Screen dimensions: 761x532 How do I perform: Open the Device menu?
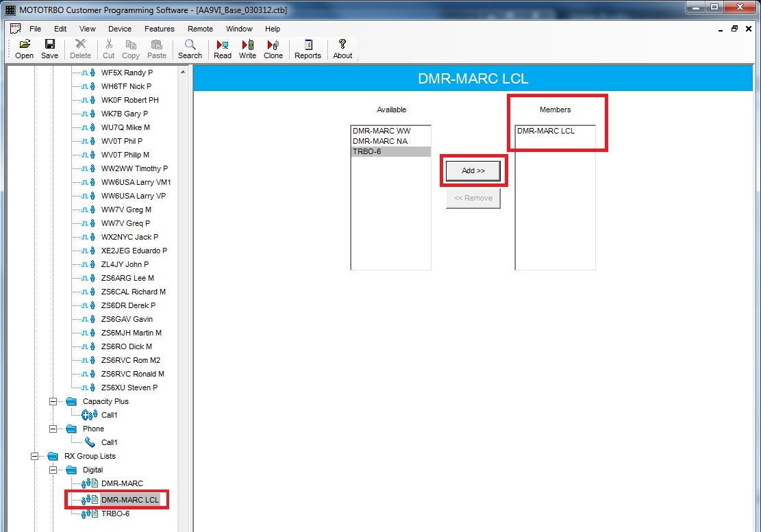[x=119, y=29]
